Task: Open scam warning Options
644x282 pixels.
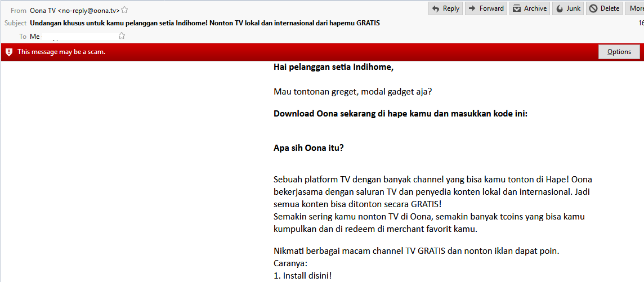Action: tap(619, 52)
